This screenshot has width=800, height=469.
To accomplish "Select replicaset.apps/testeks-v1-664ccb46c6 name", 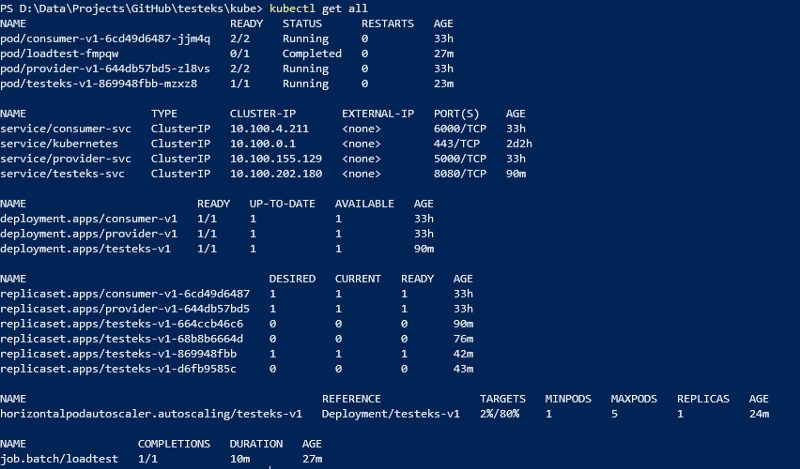I will coord(121,324).
